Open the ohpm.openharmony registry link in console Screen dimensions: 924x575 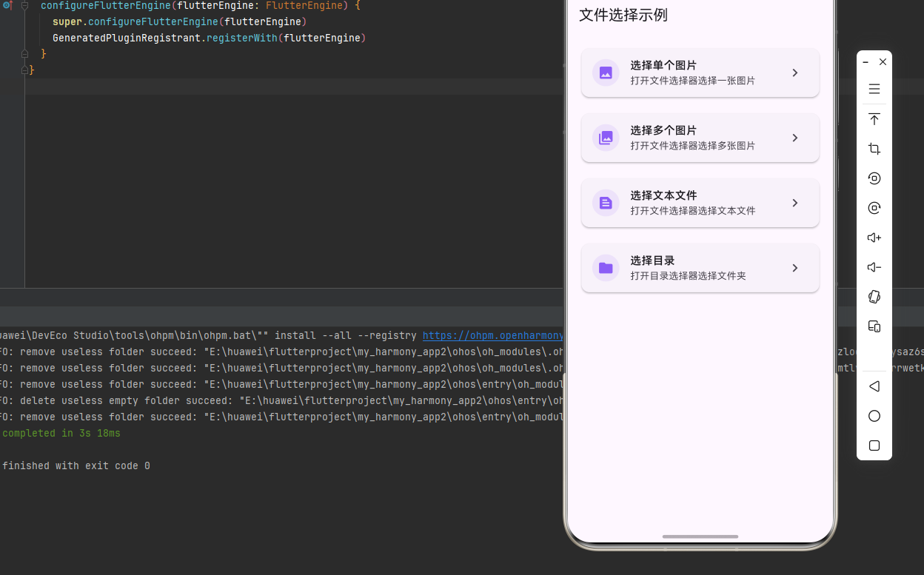pos(493,335)
